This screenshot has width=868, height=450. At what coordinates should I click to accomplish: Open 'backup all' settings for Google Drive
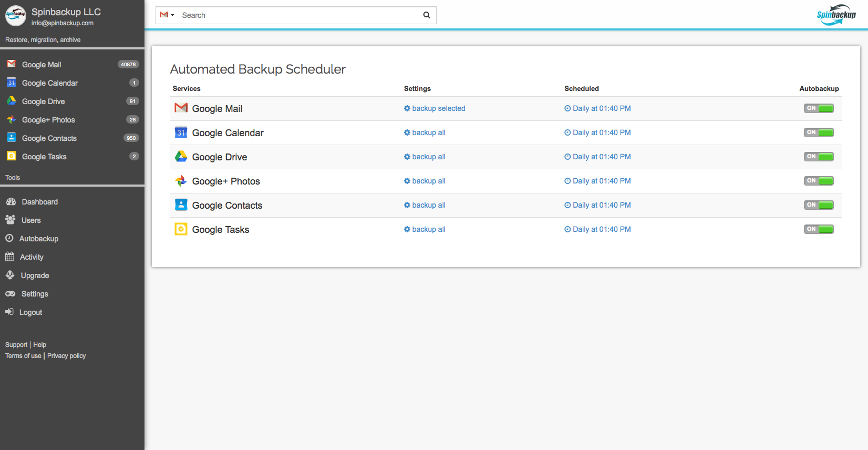(x=425, y=157)
